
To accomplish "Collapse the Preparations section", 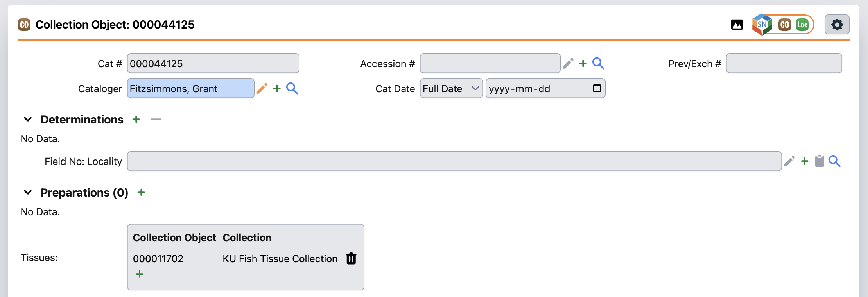I will (28, 193).
